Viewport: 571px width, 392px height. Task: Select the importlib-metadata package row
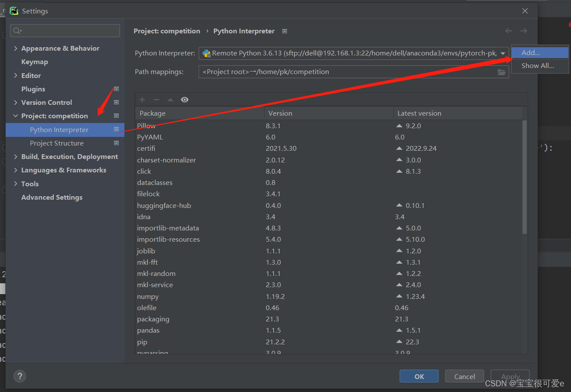[329, 228]
